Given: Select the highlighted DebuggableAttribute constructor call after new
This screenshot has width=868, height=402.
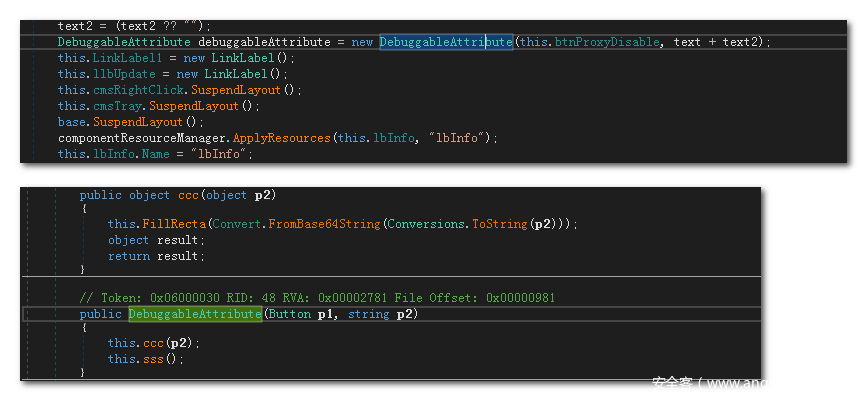Looking at the screenshot, I should tap(445, 42).
